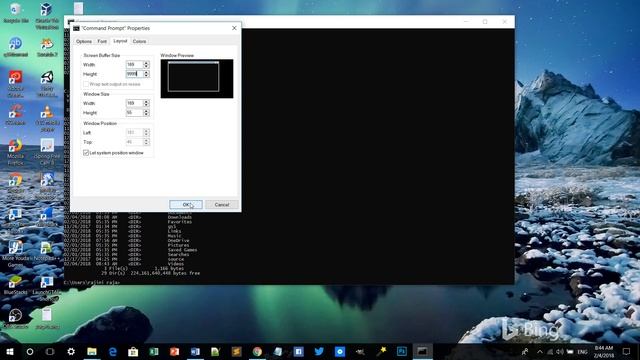Select Recycle Bin desktop icon

click(16, 13)
